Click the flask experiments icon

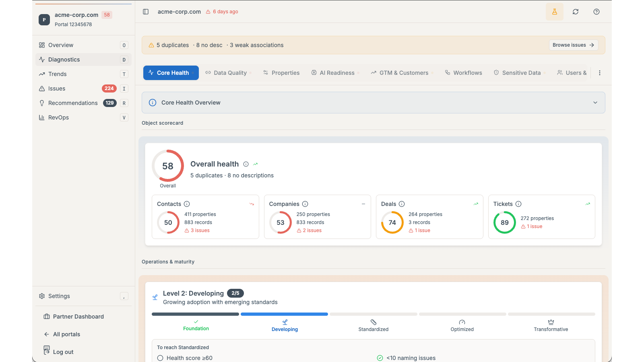(x=555, y=12)
